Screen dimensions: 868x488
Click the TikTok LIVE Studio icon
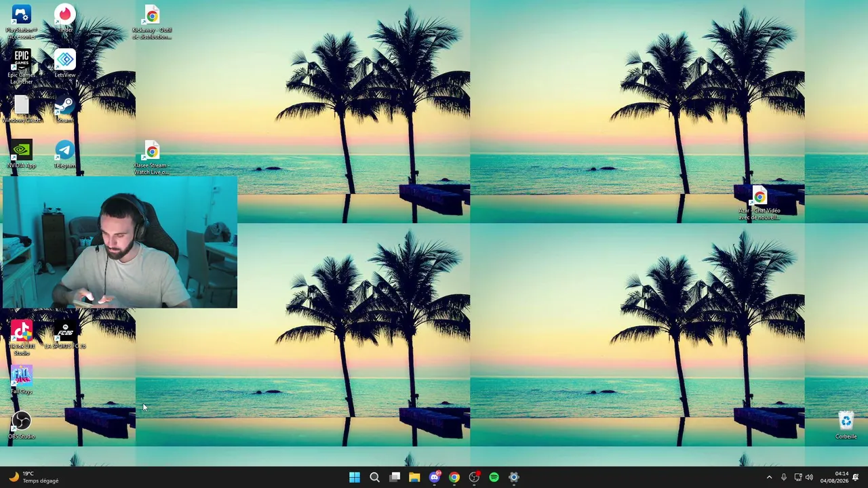click(22, 338)
